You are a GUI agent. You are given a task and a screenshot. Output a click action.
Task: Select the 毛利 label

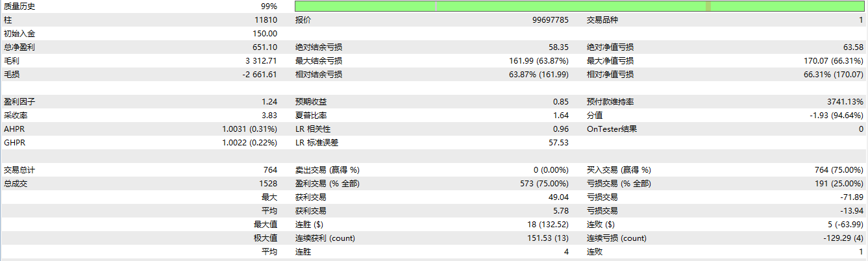11,61
